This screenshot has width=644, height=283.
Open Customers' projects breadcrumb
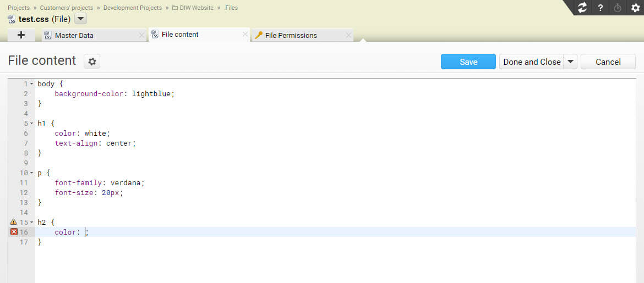(67, 8)
